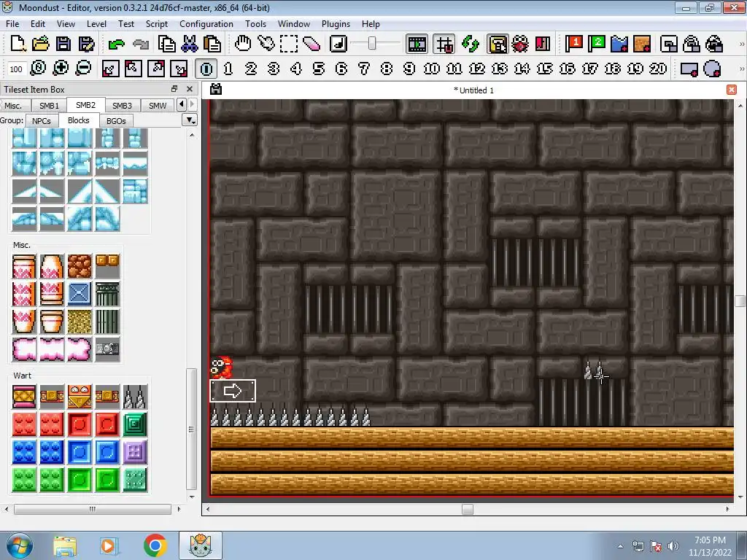The height and width of the screenshot is (560, 747).
Task: Activate the rectangular selection tool
Action: coord(289,44)
